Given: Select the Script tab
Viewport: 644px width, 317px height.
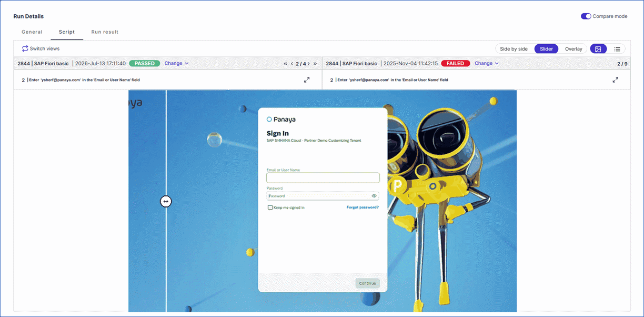Looking at the screenshot, I should pos(67,32).
